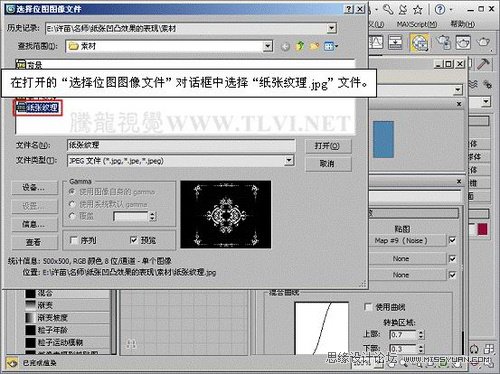Open the view menu icon in the dialog

pos(331,46)
